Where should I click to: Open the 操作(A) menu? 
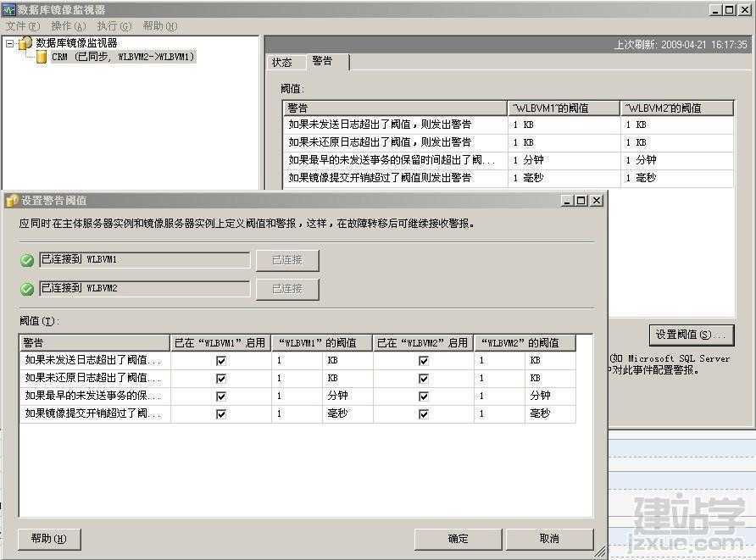(x=69, y=26)
